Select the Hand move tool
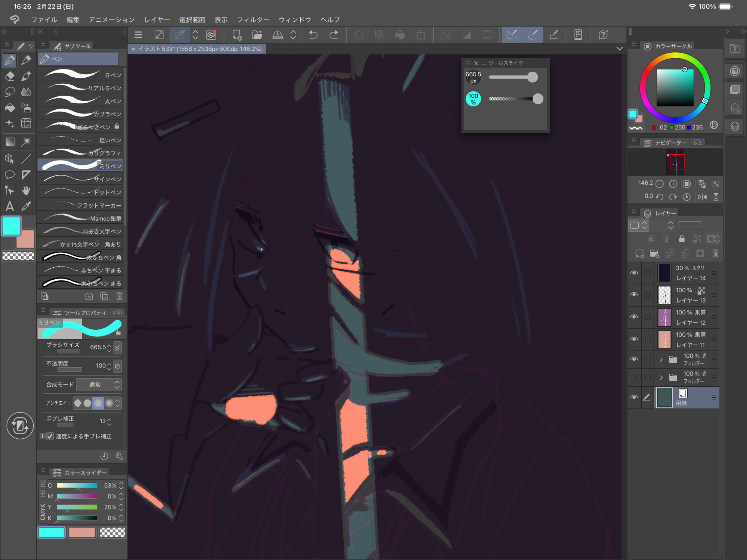This screenshot has width=747, height=560. (x=26, y=190)
